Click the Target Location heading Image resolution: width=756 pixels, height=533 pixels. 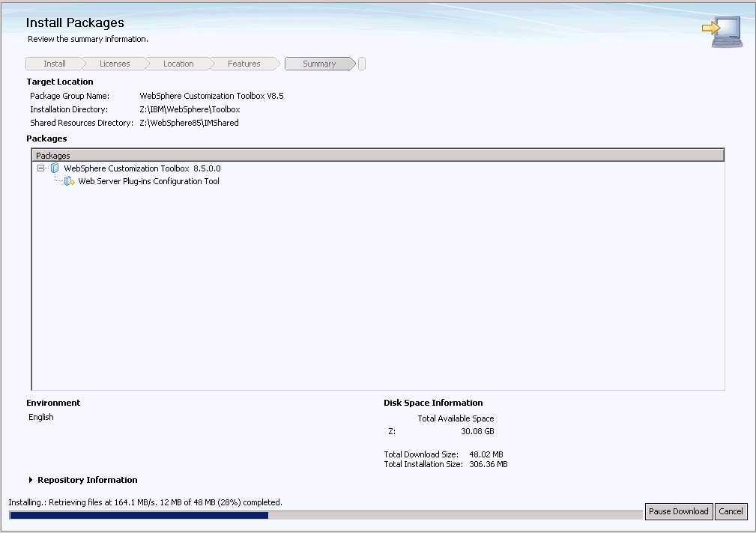tap(60, 82)
